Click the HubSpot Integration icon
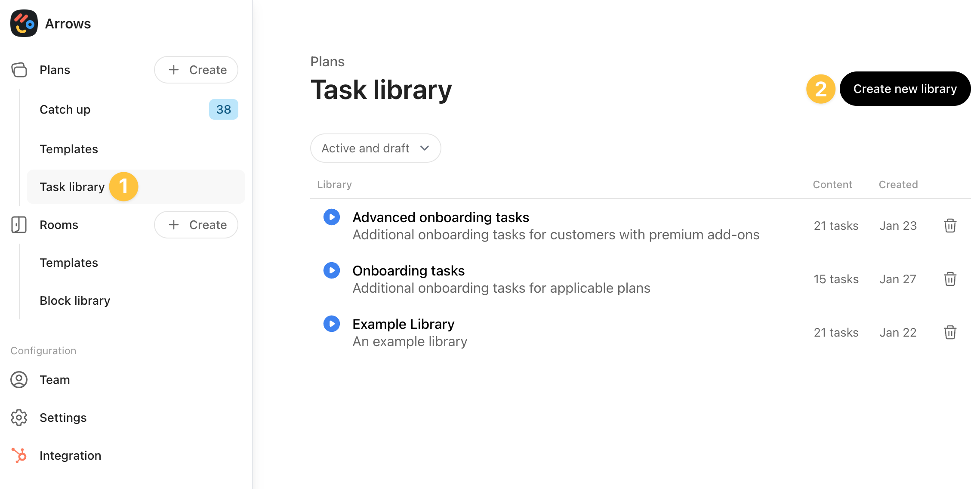This screenshot has height=489, width=980. tap(19, 455)
